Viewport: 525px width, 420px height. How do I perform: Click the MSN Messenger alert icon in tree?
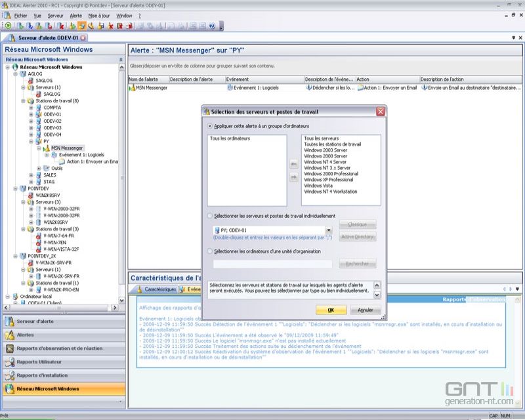click(x=47, y=148)
